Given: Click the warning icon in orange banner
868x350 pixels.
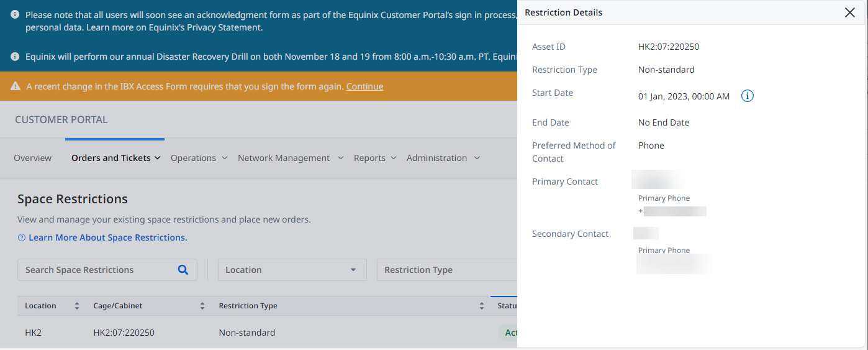Looking at the screenshot, I should pyautogui.click(x=16, y=86).
